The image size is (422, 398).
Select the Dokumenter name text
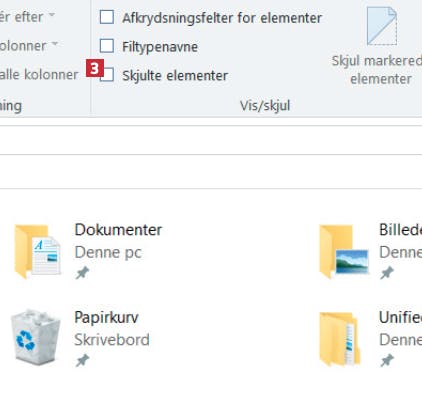point(118,230)
